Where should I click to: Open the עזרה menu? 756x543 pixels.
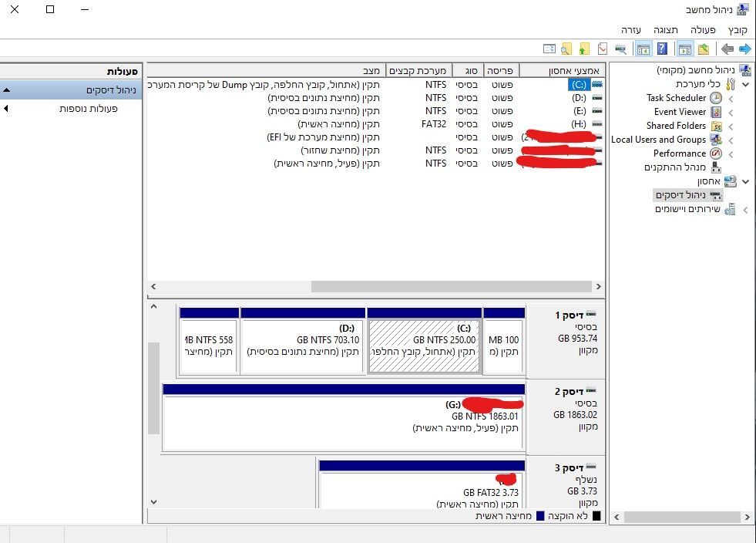click(630, 30)
